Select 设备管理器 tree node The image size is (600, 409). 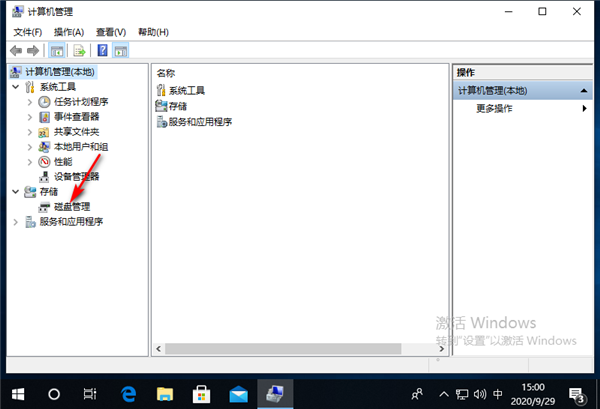tap(76, 177)
